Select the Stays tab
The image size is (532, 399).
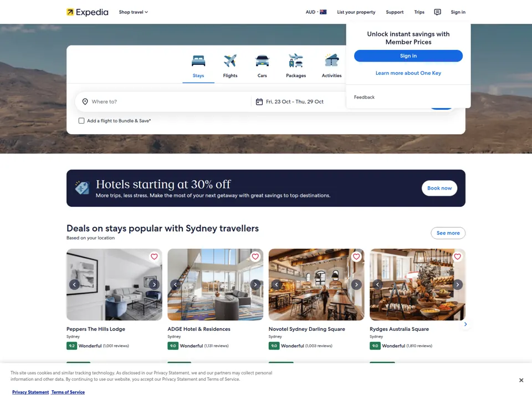(198, 66)
